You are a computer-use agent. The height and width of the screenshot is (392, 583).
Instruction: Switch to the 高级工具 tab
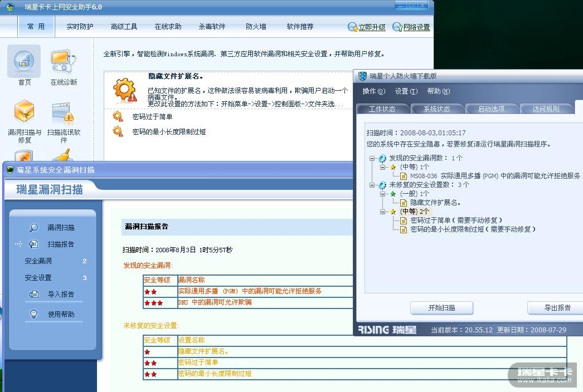pyautogui.click(x=124, y=26)
